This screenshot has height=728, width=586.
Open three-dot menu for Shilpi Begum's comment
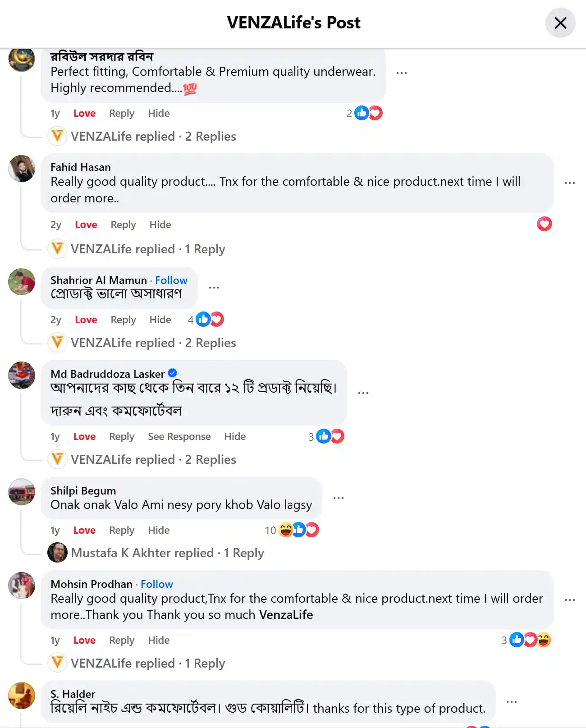[x=338, y=498]
